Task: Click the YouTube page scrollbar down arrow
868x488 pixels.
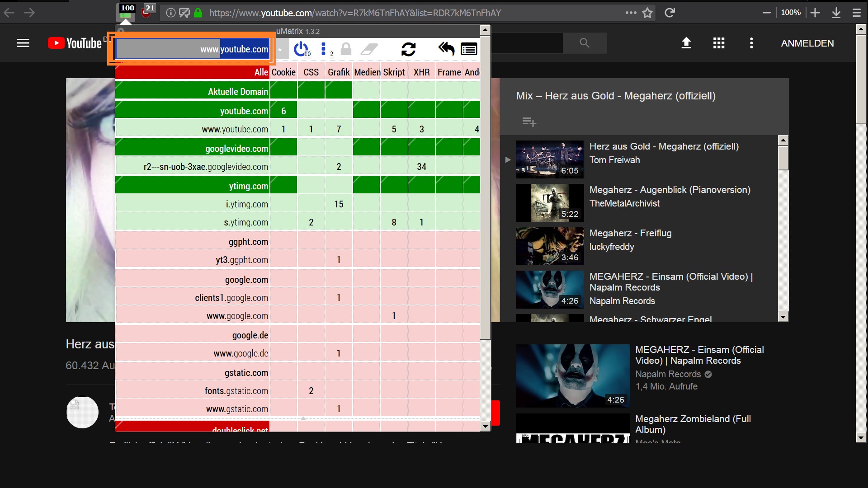Action: click(861, 437)
